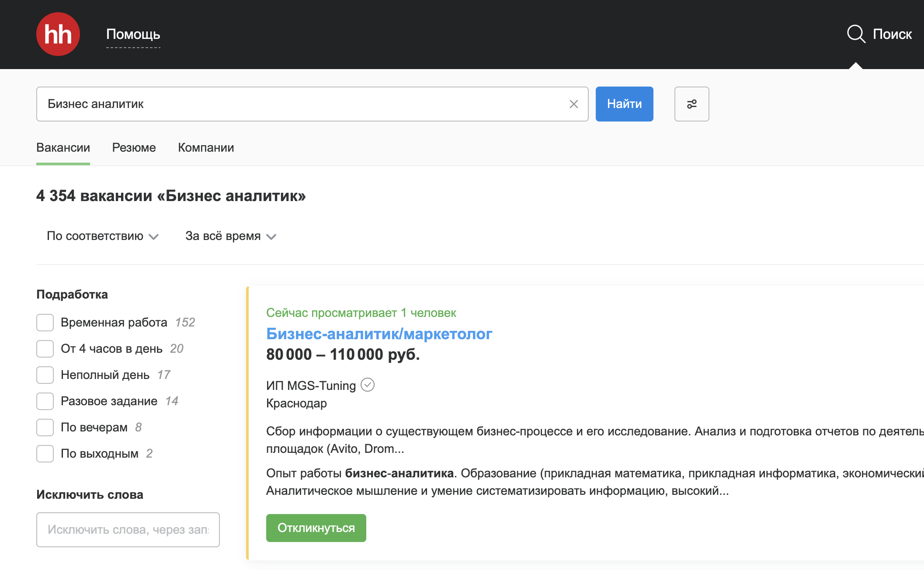The image size is (924, 570).
Task: Enable По выходным filter
Action: (x=45, y=454)
